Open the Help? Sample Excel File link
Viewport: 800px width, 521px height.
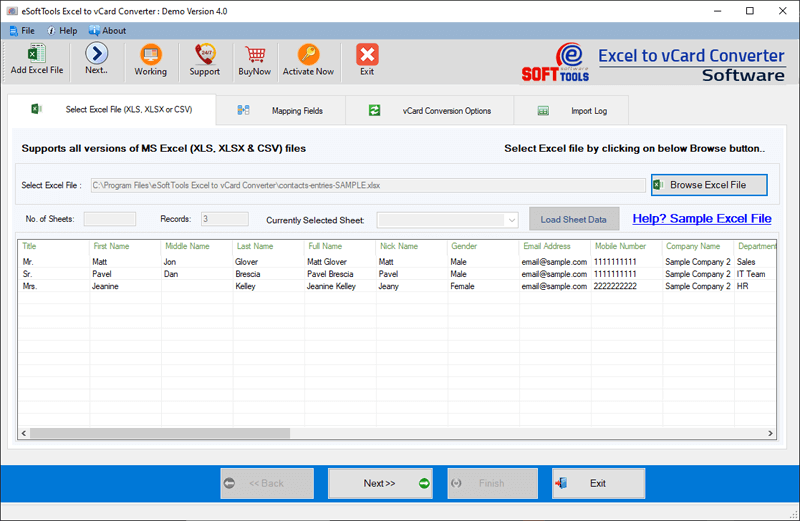[x=702, y=218]
